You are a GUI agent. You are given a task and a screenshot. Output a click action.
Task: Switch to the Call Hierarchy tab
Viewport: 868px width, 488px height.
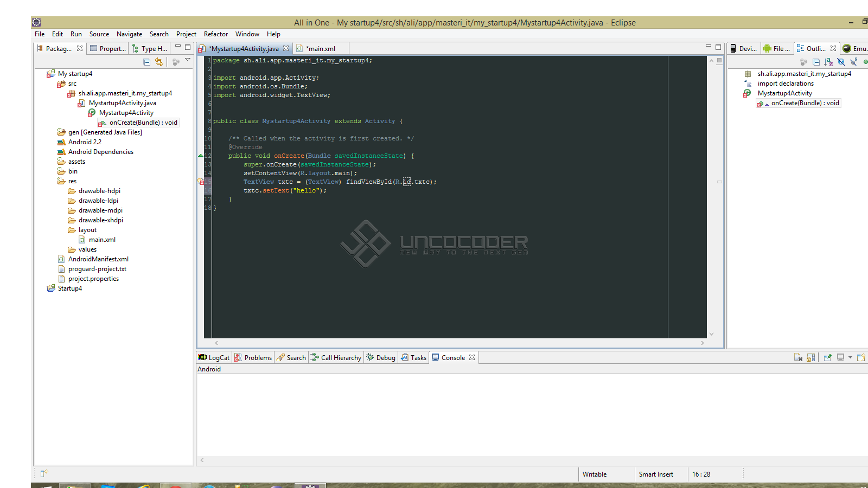(x=336, y=357)
